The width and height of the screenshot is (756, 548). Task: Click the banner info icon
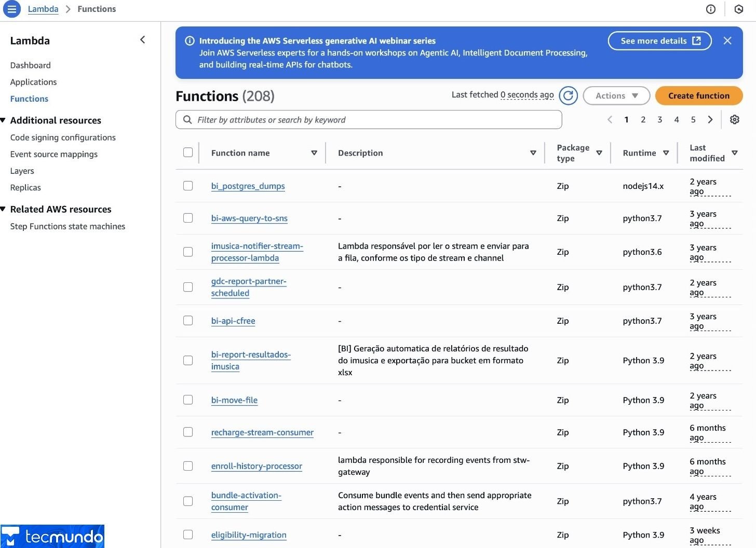click(190, 40)
